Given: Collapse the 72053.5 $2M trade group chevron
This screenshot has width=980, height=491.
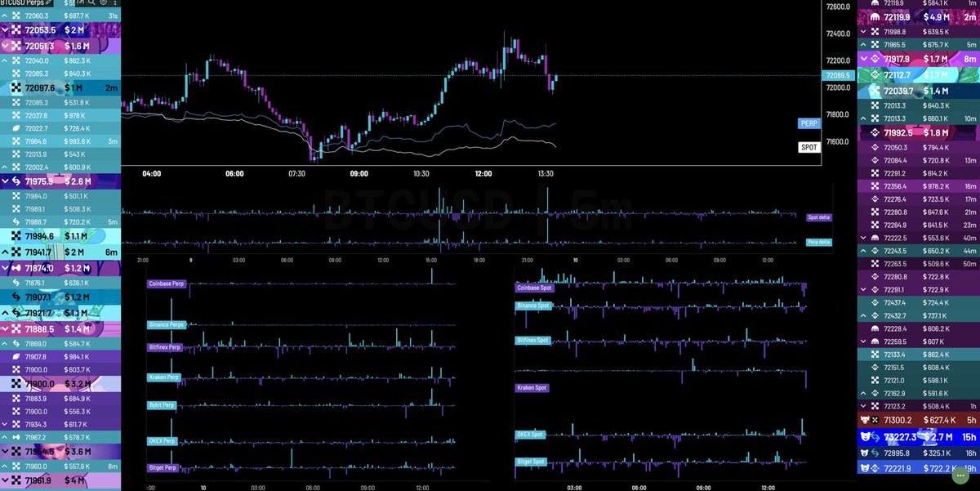Looking at the screenshot, I should coord(6,30).
